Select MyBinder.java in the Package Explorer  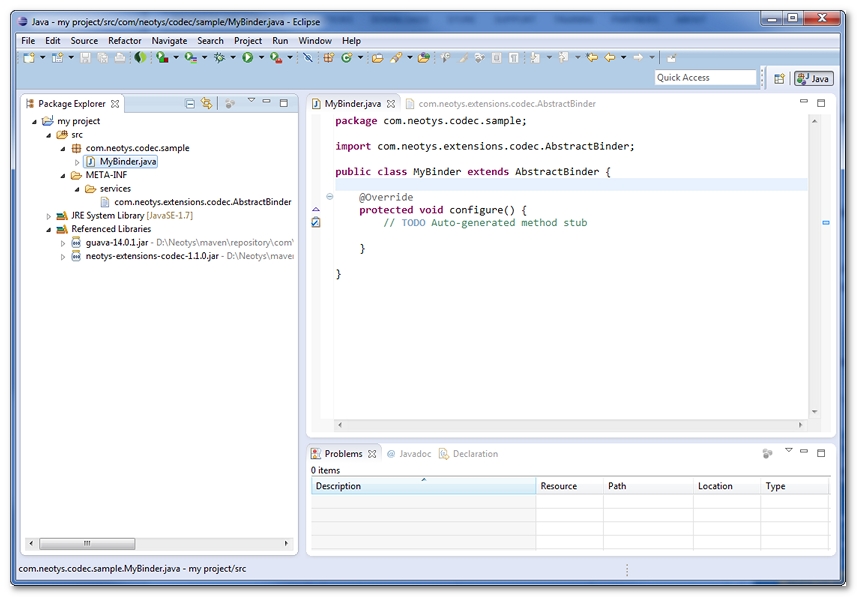[x=127, y=161]
